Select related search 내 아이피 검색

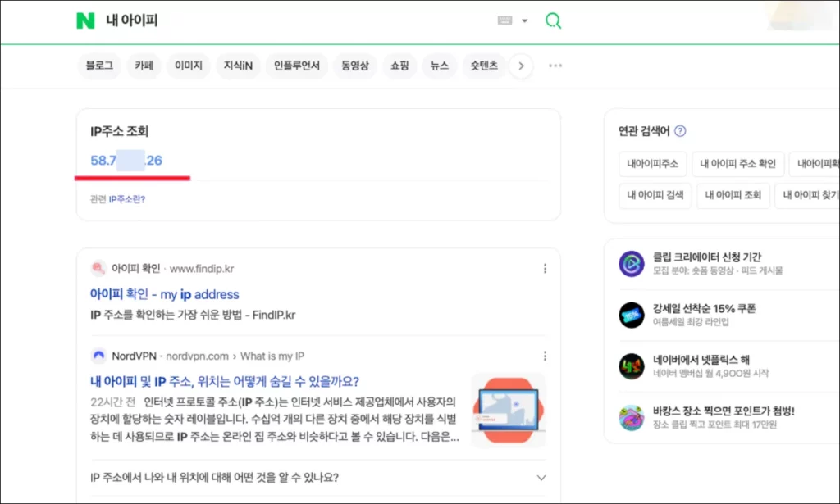click(655, 195)
